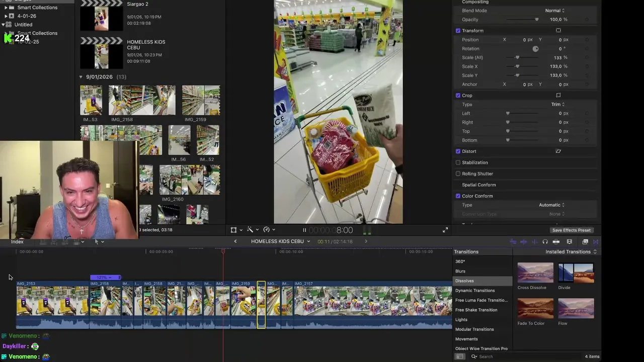Click the Opacity slider
The image size is (644, 362).
coord(523,20)
